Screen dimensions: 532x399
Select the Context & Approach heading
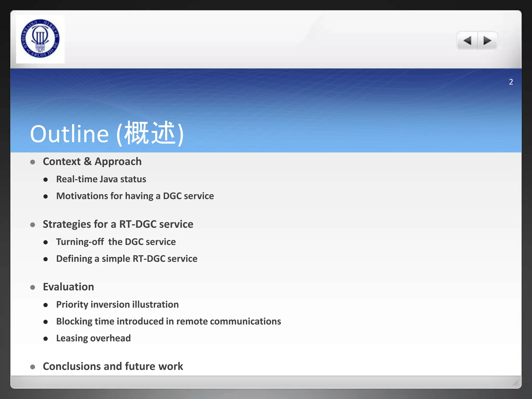pos(92,162)
